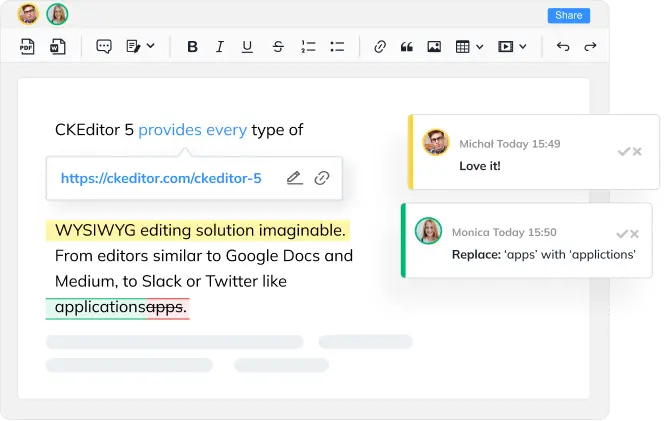Click the 'Michał Today 15:49' header
669x421 pixels.
510,144
